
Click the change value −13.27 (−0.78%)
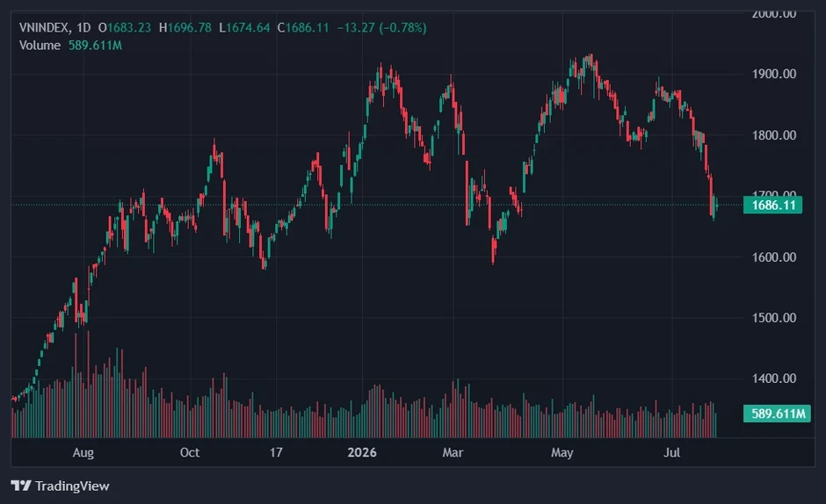pyautogui.click(x=381, y=27)
